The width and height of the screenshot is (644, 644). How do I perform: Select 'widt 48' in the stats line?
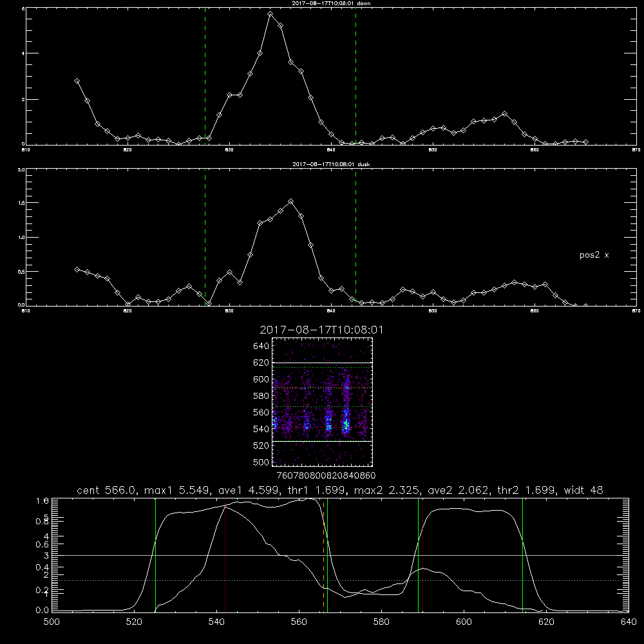pyautogui.click(x=583, y=490)
